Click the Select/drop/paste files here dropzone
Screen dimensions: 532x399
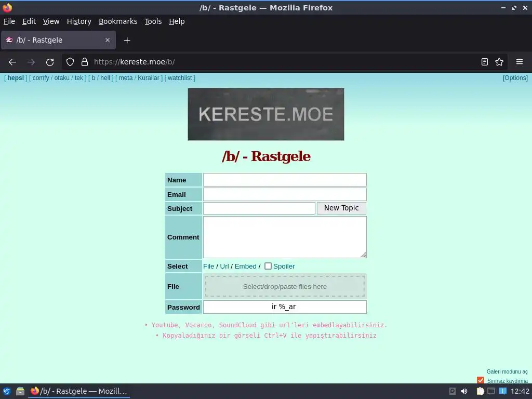(285, 286)
